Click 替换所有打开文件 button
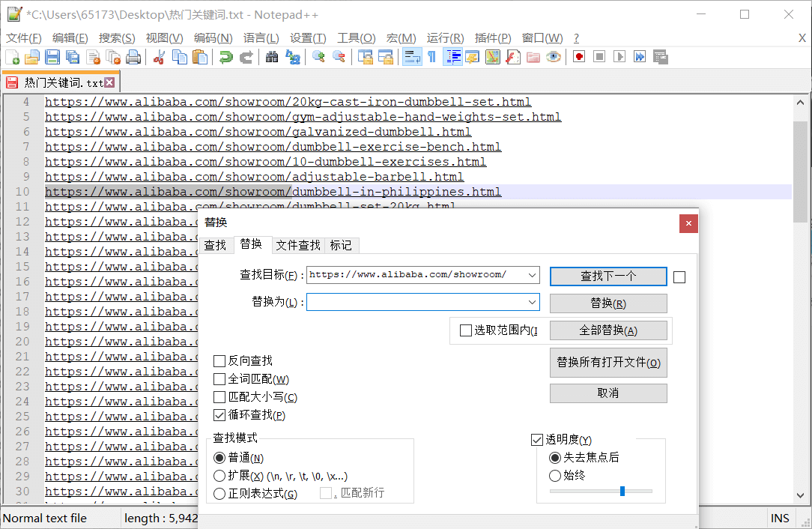Image resolution: width=812 pixels, height=529 pixels. [x=608, y=363]
